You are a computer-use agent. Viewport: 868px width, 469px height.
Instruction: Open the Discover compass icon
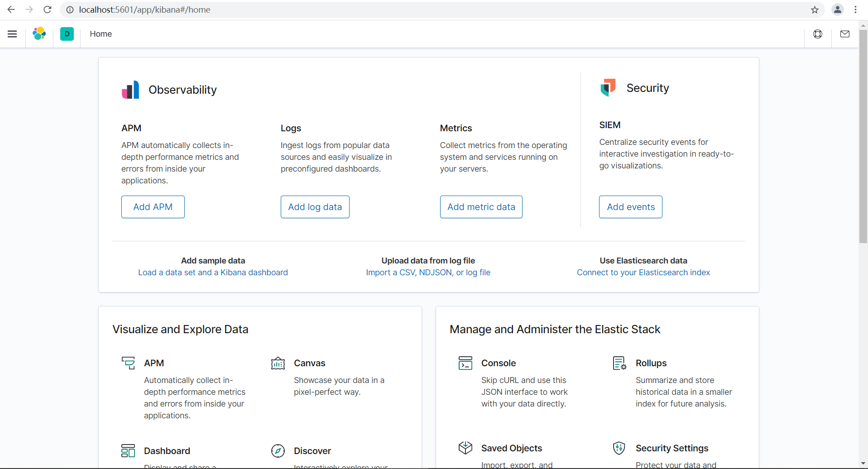click(x=278, y=451)
